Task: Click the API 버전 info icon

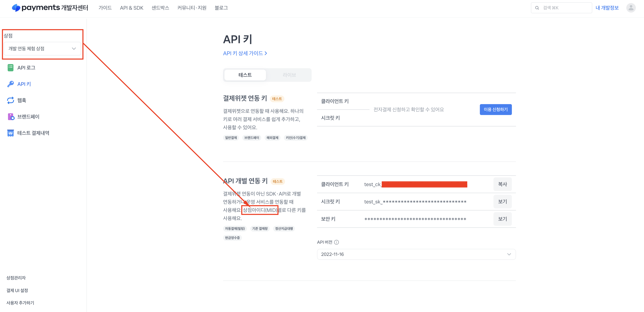Action: (x=336, y=242)
